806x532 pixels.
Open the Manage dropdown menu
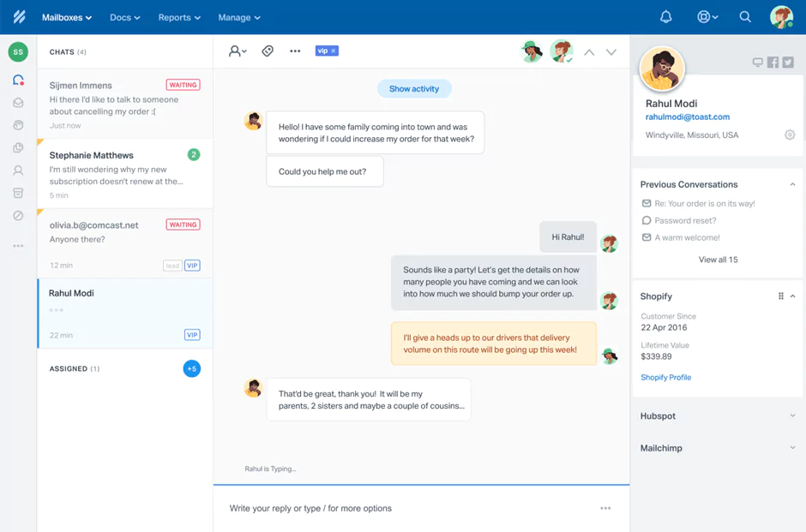[x=238, y=17]
